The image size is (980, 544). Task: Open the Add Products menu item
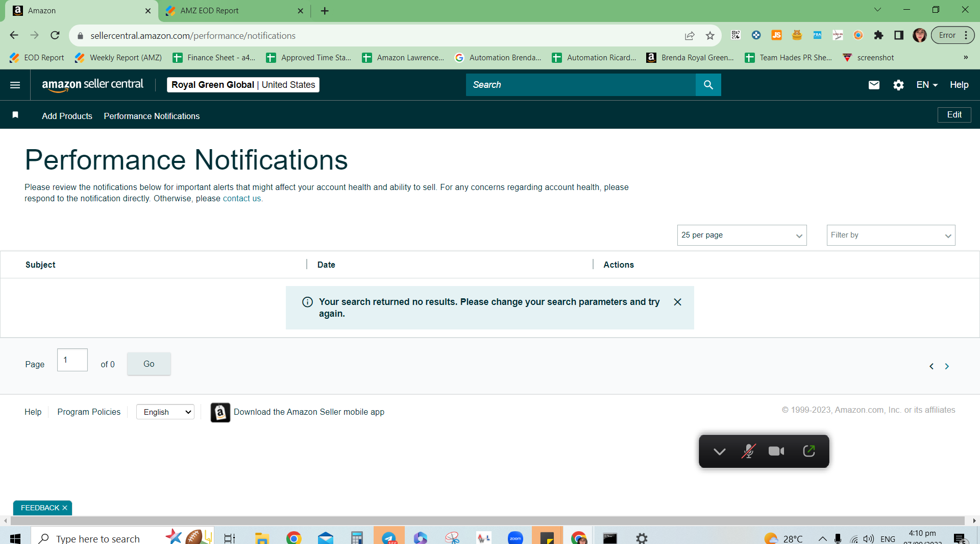point(67,116)
